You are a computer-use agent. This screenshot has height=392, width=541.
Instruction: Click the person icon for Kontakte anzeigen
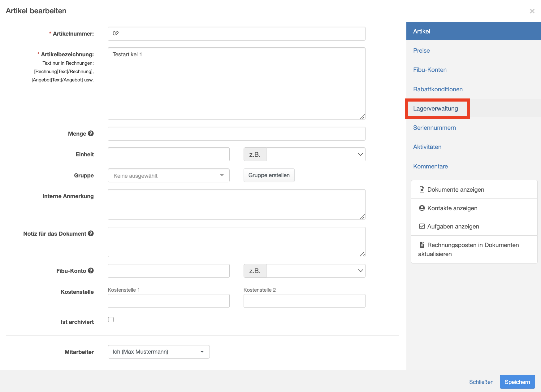point(422,208)
